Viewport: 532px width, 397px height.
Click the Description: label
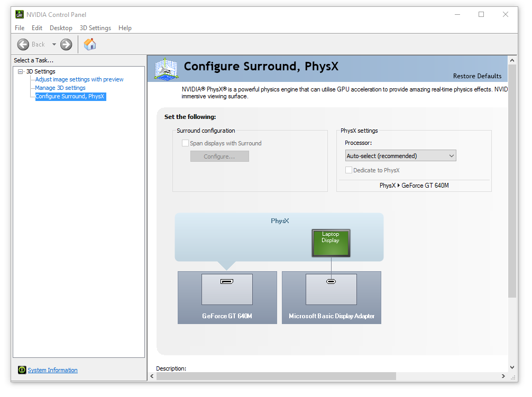click(x=171, y=368)
